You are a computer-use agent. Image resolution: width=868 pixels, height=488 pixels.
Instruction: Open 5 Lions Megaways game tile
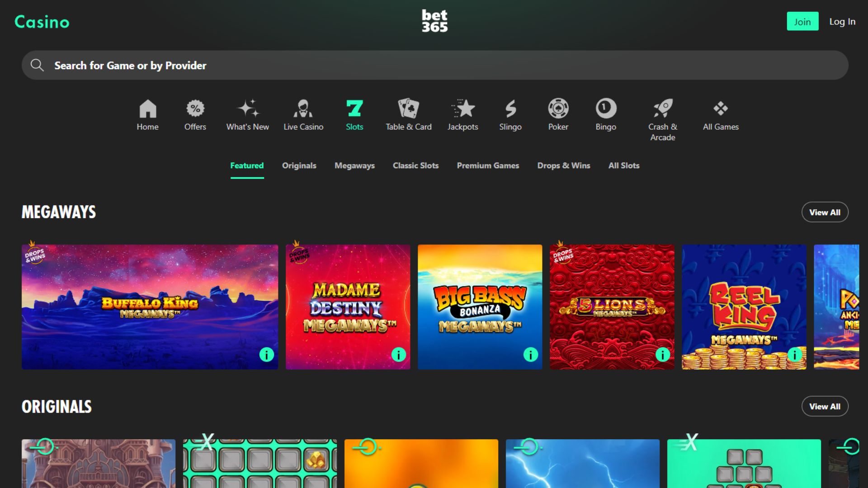point(612,307)
